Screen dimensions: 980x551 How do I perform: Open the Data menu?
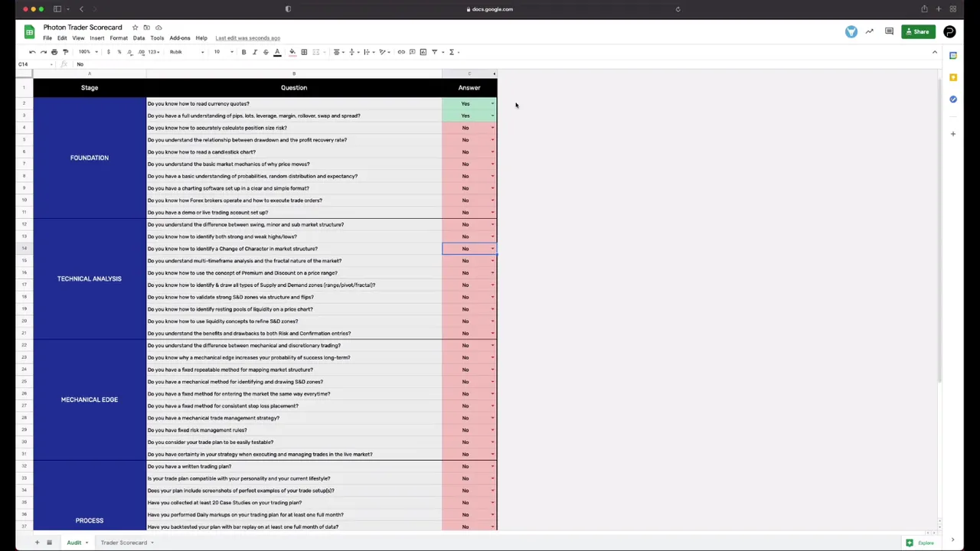[139, 38]
